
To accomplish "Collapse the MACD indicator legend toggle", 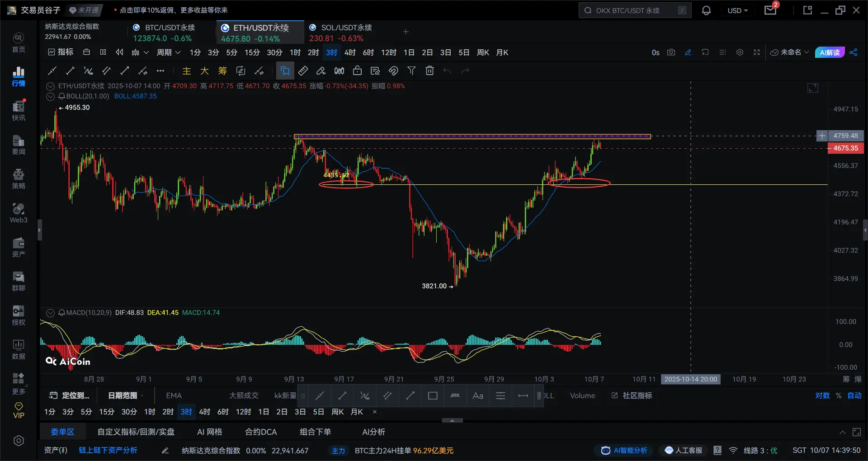I will pos(50,313).
